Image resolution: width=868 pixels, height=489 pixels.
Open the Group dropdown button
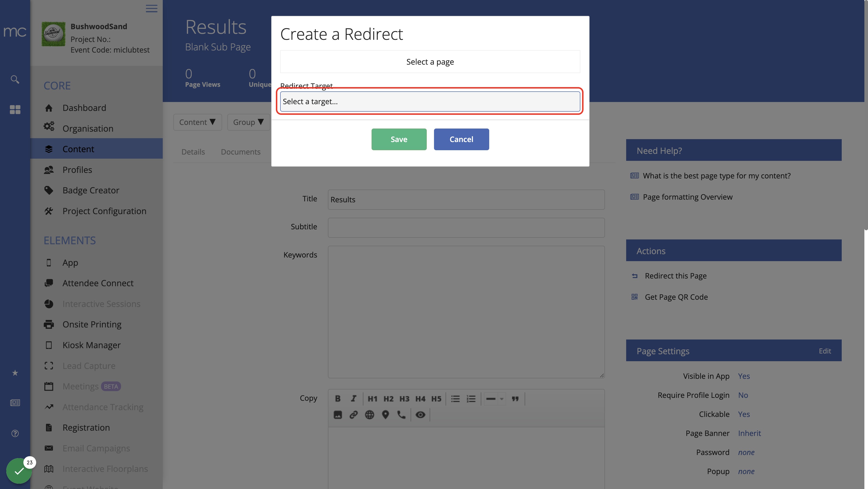pyautogui.click(x=248, y=122)
